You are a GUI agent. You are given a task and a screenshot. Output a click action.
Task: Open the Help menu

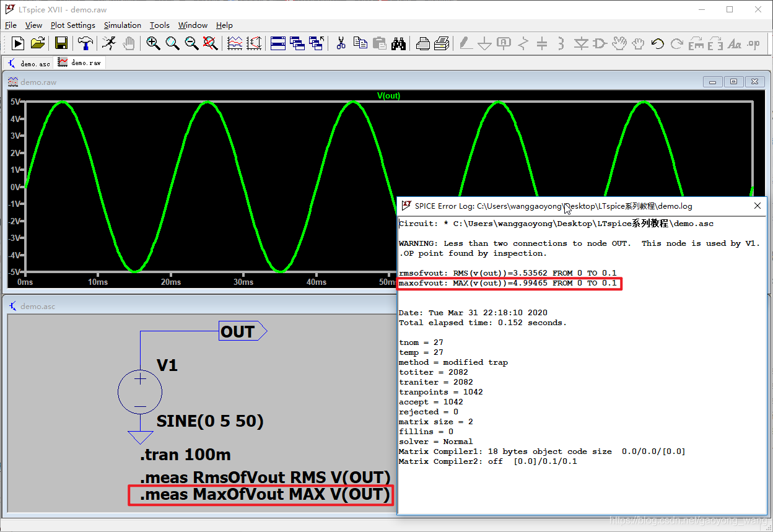click(224, 25)
